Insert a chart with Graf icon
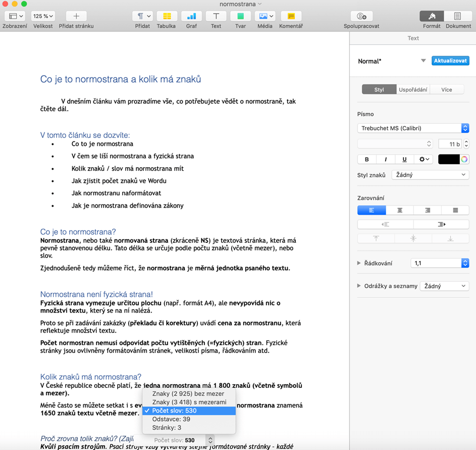 click(191, 16)
